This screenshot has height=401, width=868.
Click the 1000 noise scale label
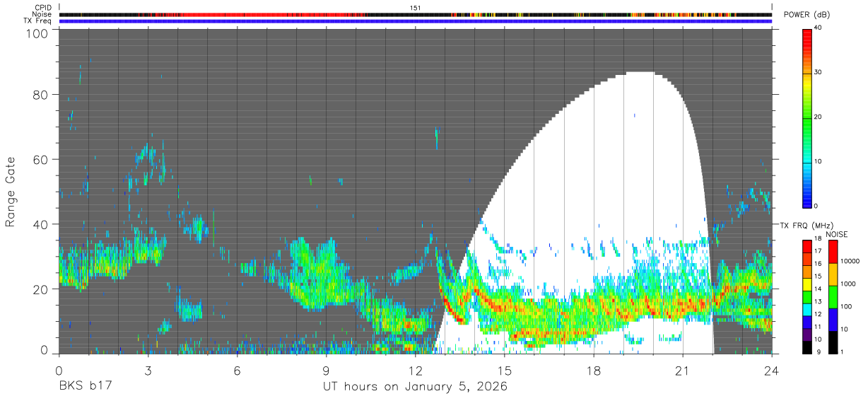[847, 284]
